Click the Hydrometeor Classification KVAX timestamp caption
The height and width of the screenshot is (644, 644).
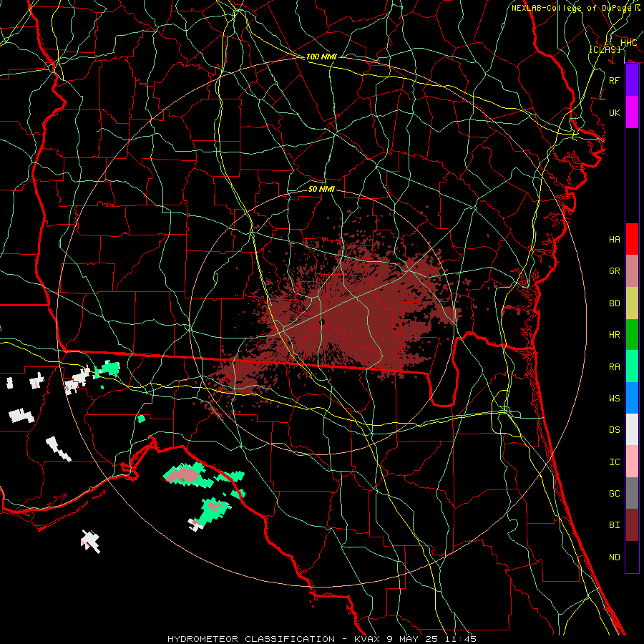321,639
